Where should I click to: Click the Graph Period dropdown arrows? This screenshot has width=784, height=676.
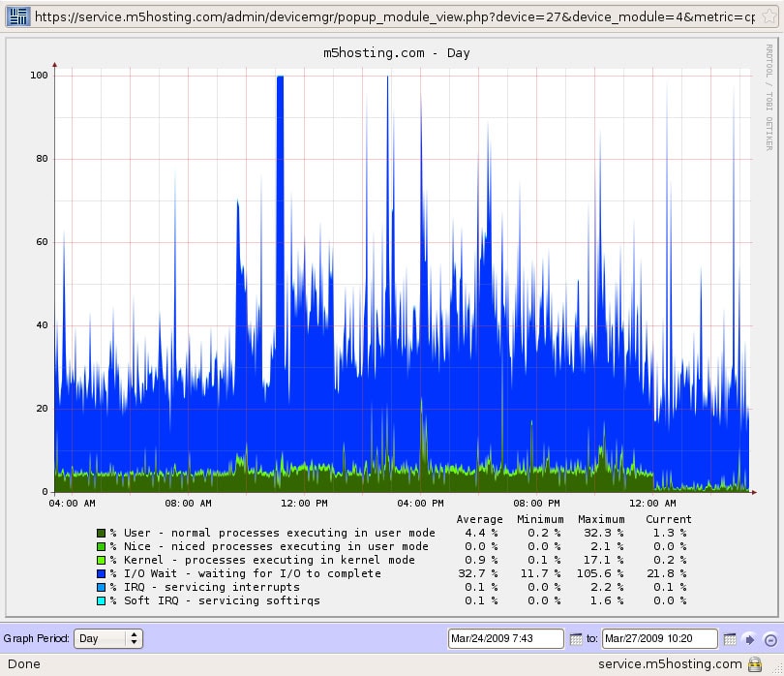coord(135,638)
